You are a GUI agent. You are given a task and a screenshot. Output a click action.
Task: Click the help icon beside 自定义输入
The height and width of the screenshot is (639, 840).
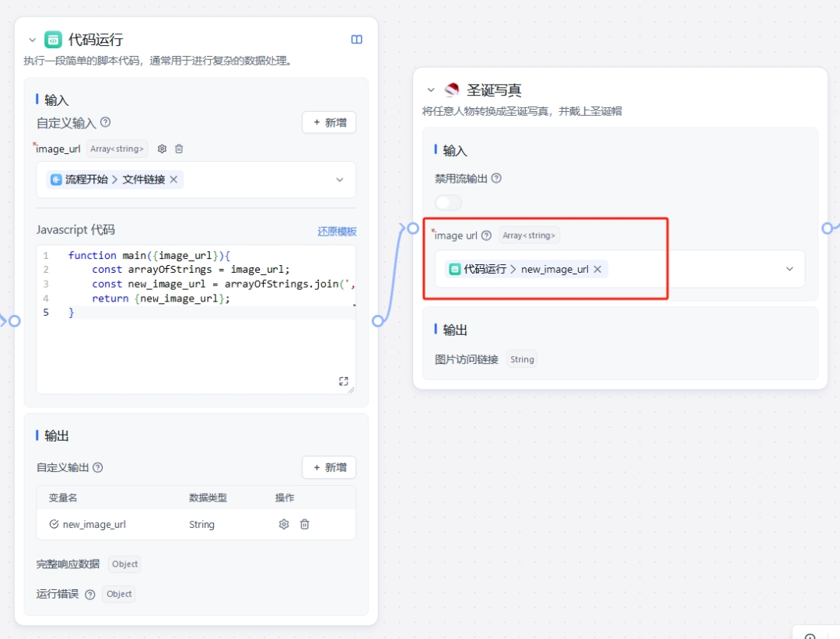(x=106, y=122)
